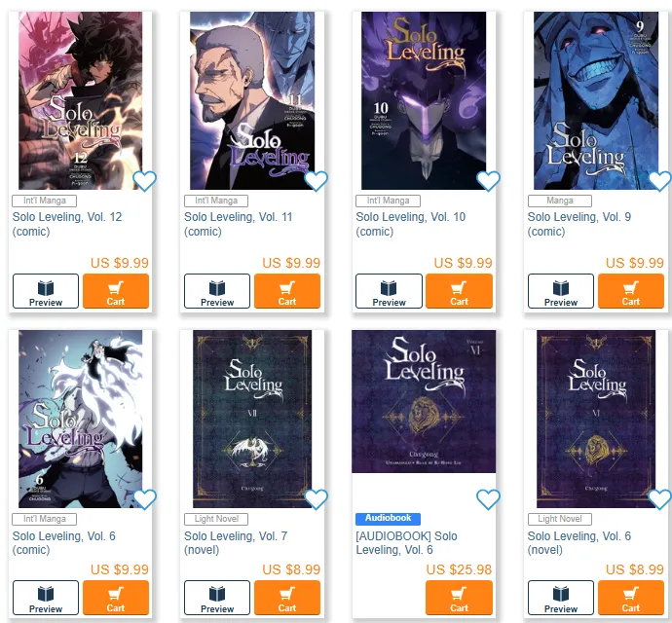
Task: Favorite Solo Leveling Vol. 7 novel with heart
Action: pos(316,499)
